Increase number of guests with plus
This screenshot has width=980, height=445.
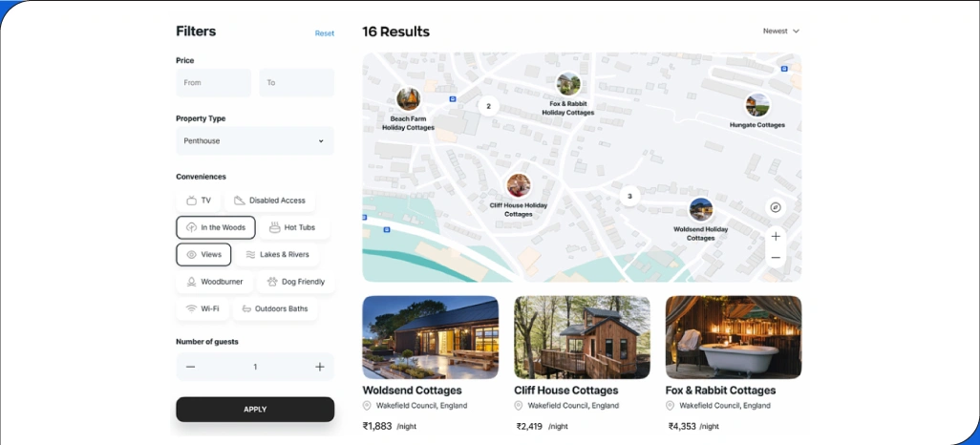[x=319, y=367]
